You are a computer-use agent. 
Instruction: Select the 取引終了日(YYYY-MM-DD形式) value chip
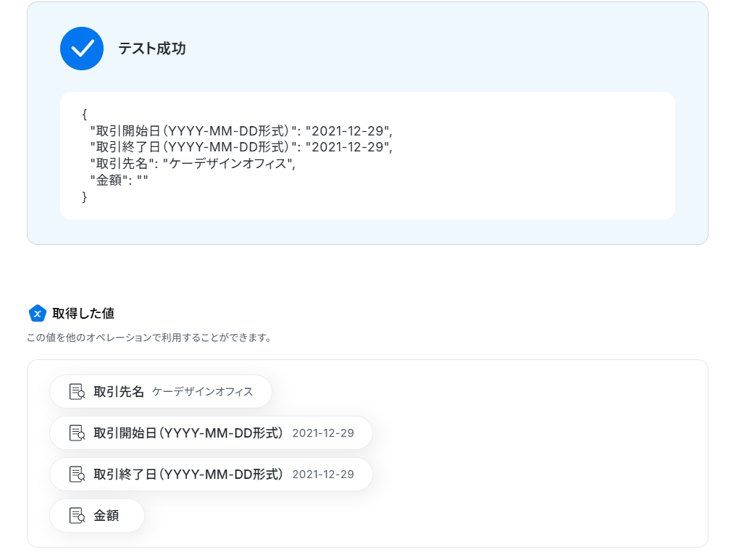[211, 474]
